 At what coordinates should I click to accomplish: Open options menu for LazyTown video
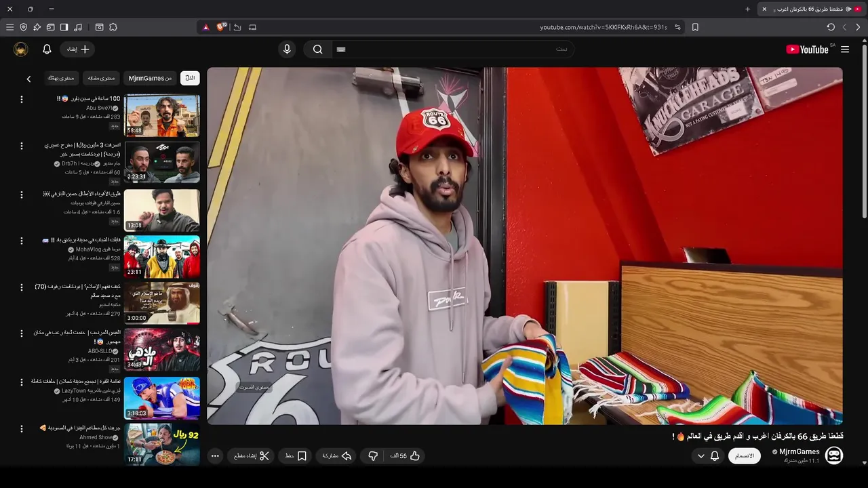click(21, 382)
